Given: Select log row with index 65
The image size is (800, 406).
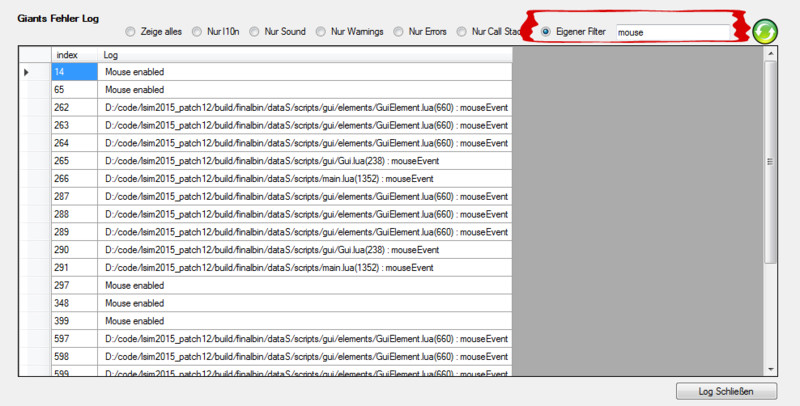Looking at the screenshot, I should pyautogui.click(x=305, y=90).
